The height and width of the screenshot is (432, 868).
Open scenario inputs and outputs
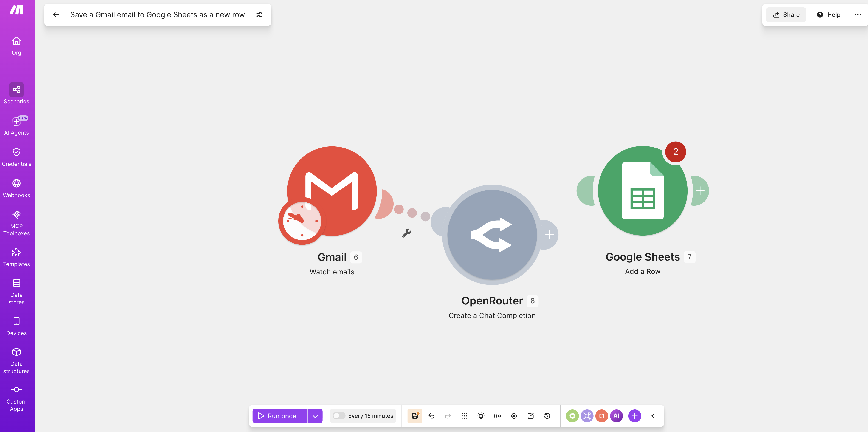coord(497,416)
